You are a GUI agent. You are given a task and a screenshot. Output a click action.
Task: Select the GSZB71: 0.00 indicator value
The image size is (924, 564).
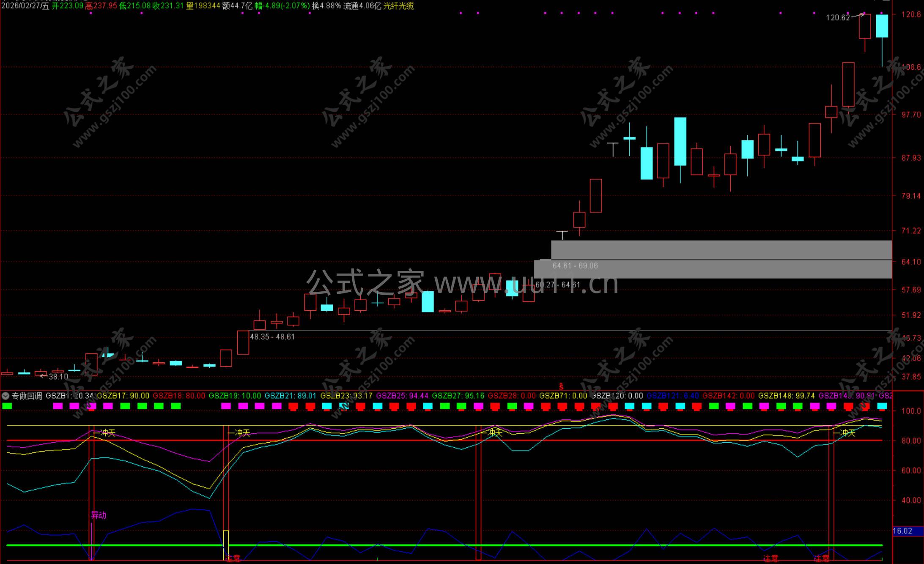(x=563, y=396)
